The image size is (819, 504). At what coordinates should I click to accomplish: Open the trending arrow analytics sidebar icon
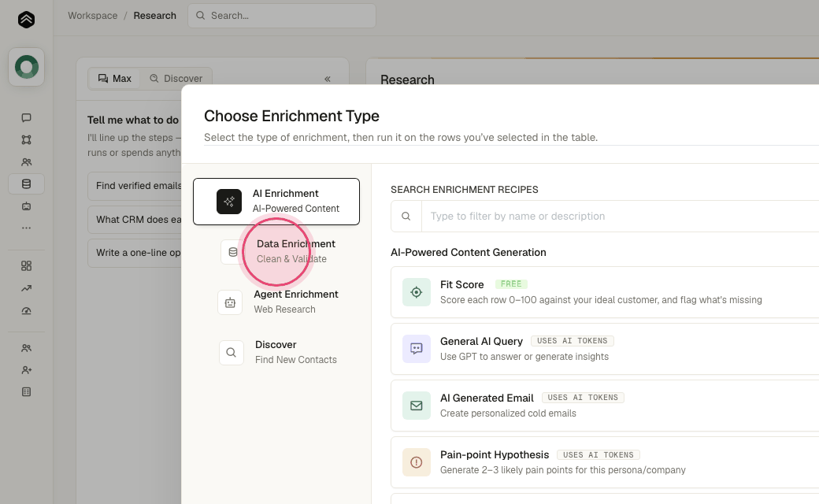tap(26, 288)
